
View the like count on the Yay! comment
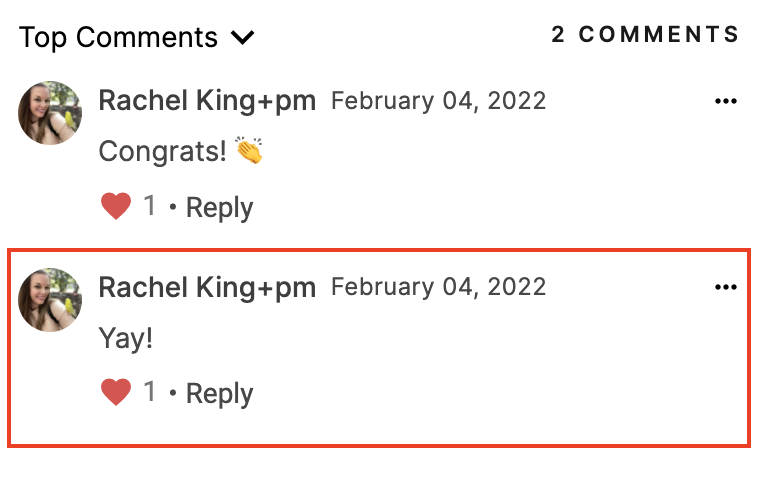[x=150, y=391]
